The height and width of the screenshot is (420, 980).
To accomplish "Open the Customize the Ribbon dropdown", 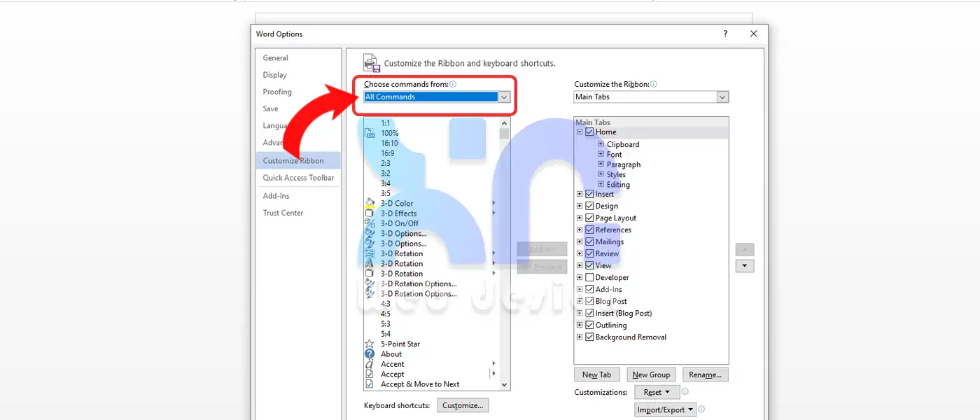I will click(x=723, y=97).
